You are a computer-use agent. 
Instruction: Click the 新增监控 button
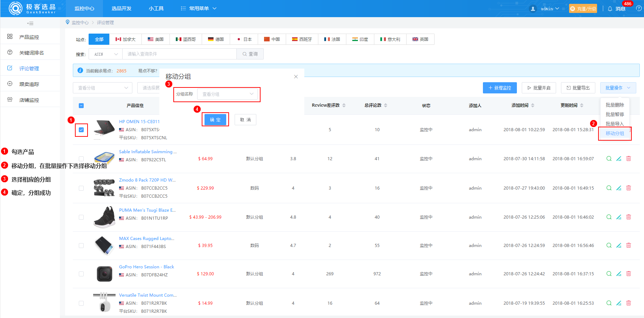(500, 88)
